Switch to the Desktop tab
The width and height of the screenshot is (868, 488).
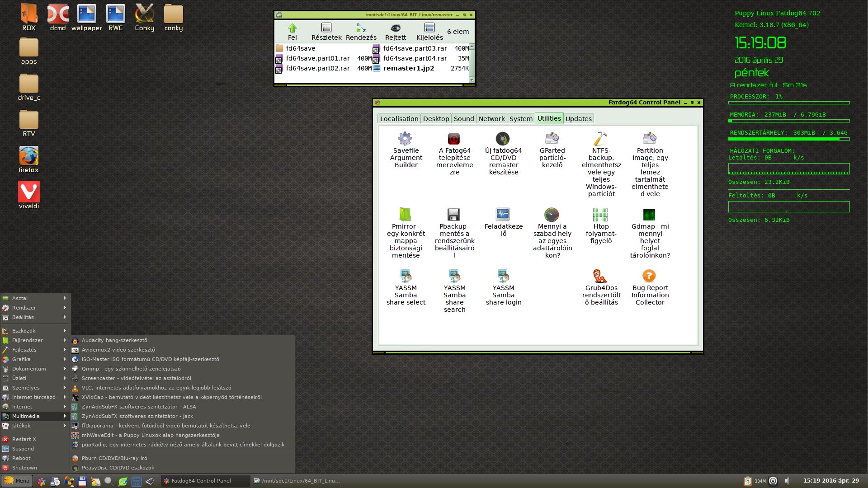tap(436, 118)
